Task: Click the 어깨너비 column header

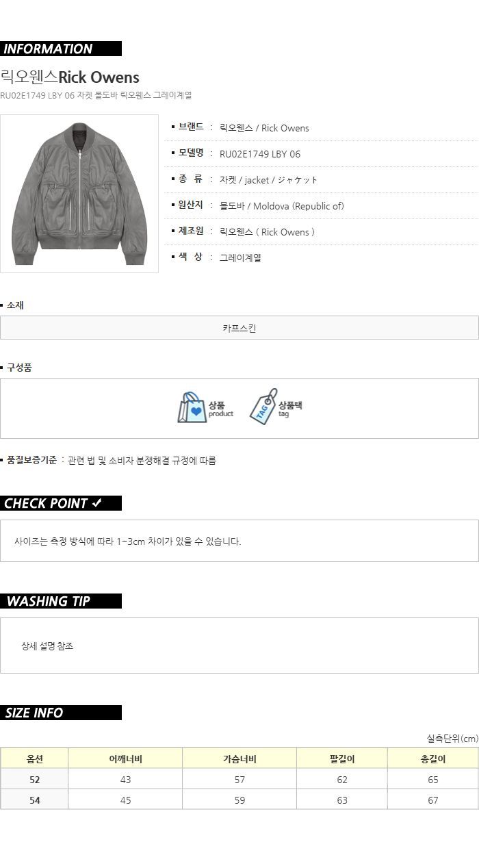Action: pyautogui.click(x=125, y=758)
